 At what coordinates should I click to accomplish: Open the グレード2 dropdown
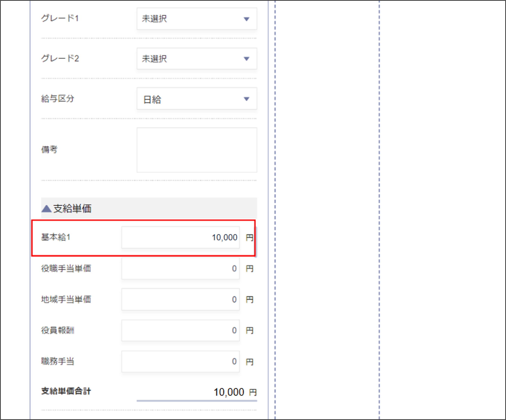coord(197,58)
